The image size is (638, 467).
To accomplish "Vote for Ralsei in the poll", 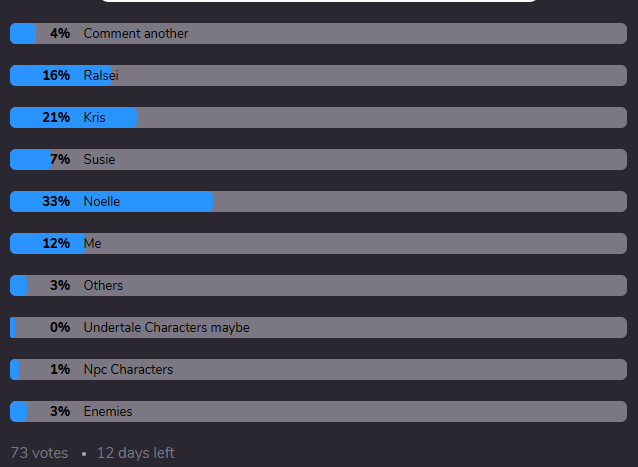I will 318,75.
